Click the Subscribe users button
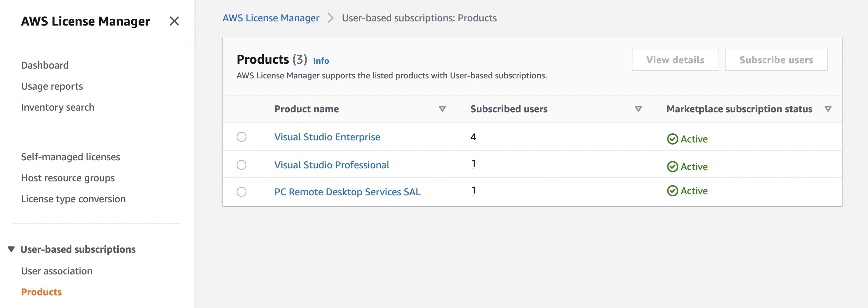868x308 pixels. coord(776,60)
